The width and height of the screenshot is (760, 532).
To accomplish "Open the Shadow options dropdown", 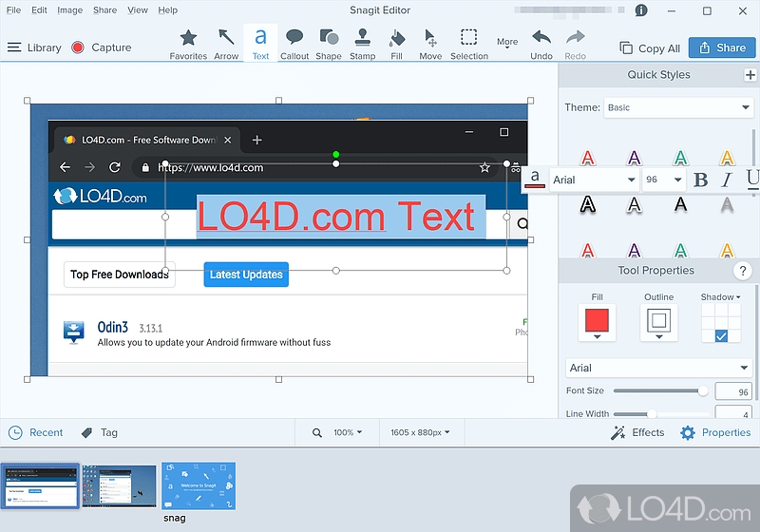I will pos(721,297).
